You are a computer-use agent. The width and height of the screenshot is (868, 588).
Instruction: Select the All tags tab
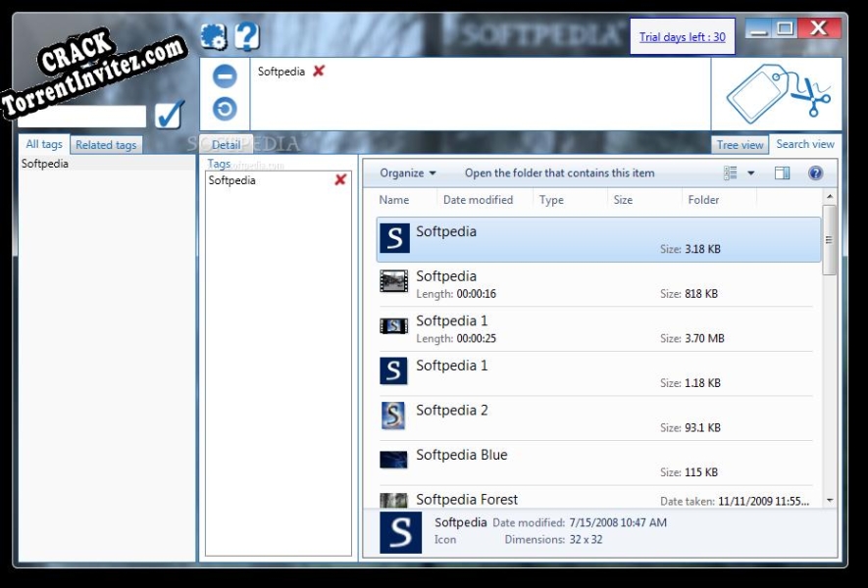point(42,144)
